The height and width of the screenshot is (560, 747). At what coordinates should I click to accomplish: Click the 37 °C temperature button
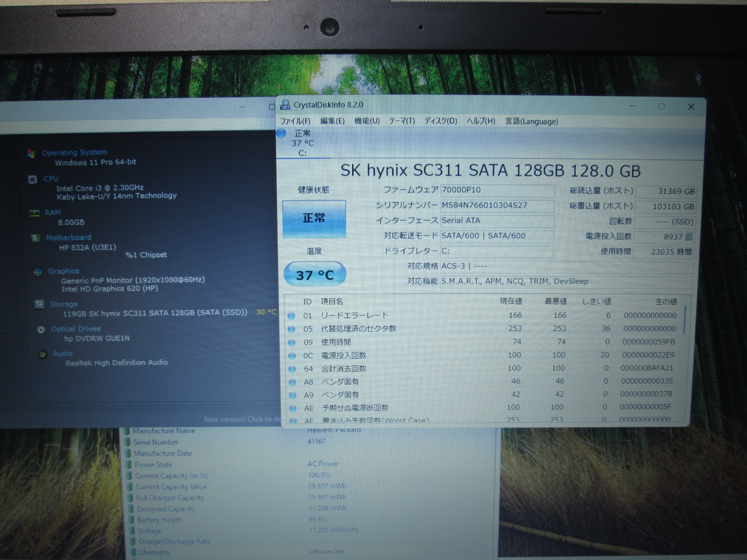click(315, 274)
